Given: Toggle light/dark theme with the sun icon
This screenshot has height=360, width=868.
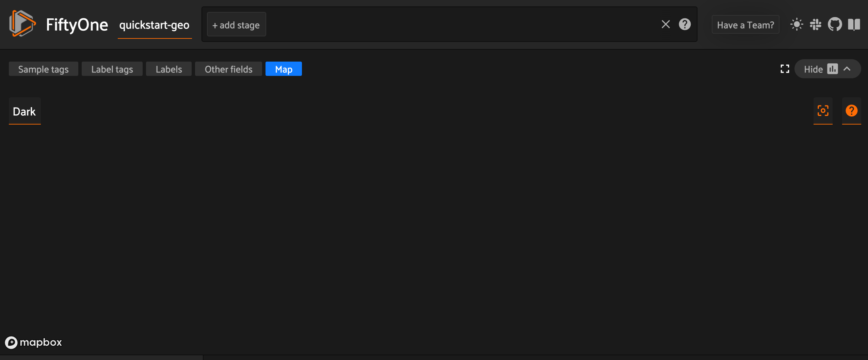Looking at the screenshot, I should click(x=796, y=24).
